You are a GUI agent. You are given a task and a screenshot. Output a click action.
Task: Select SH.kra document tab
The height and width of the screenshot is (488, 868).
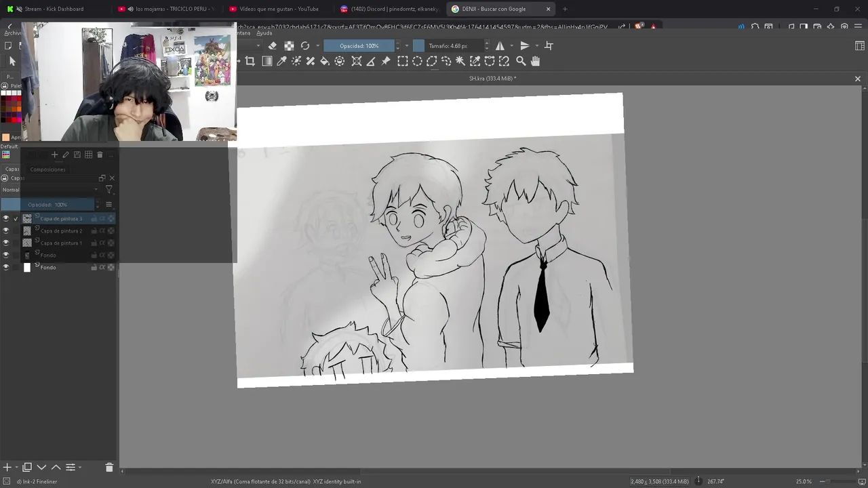492,79
